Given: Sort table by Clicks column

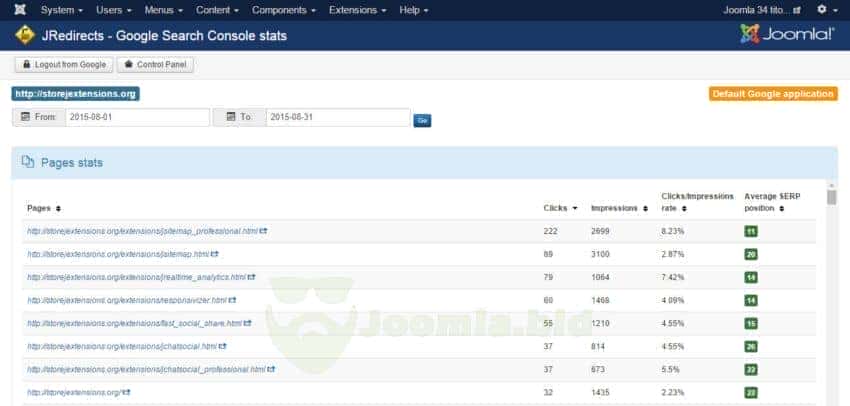Looking at the screenshot, I should 561,208.
